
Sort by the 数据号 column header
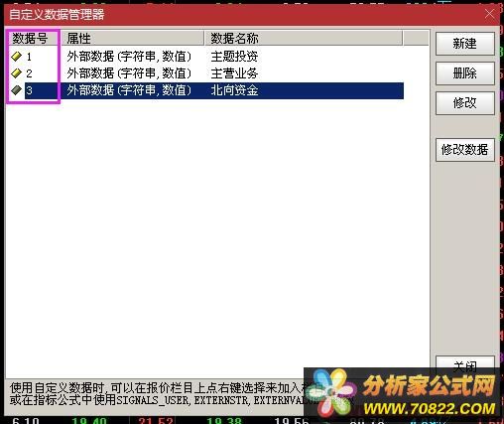(33, 39)
